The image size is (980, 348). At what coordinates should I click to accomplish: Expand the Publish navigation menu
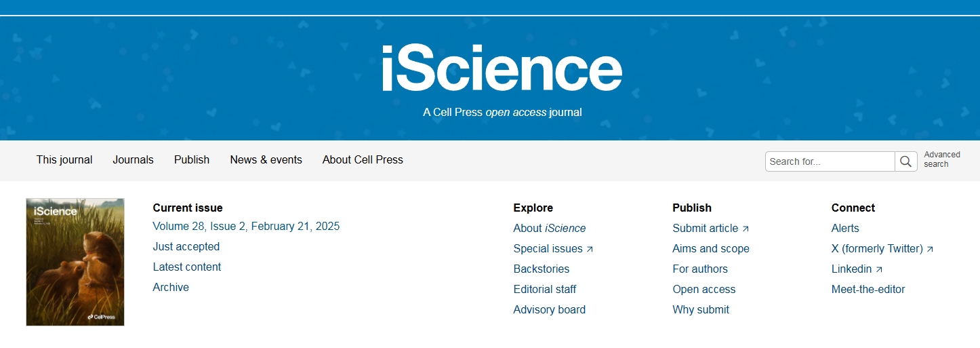click(192, 160)
